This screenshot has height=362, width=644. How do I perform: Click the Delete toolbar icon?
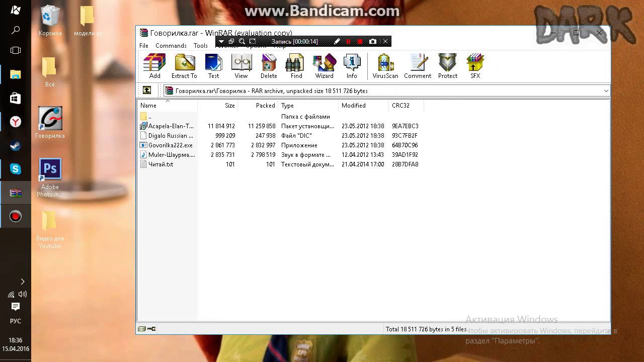pos(269,66)
